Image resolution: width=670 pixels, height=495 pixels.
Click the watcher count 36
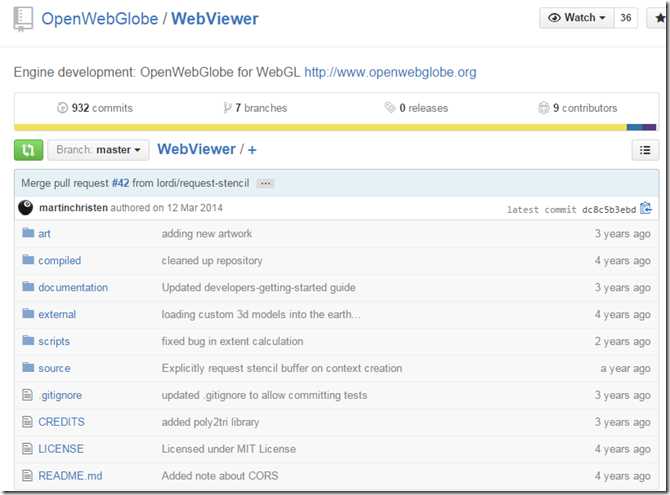[x=626, y=18]
